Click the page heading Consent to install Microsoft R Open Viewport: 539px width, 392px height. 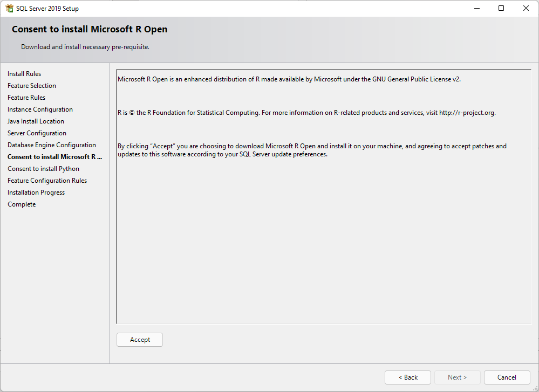click(90, 29)
